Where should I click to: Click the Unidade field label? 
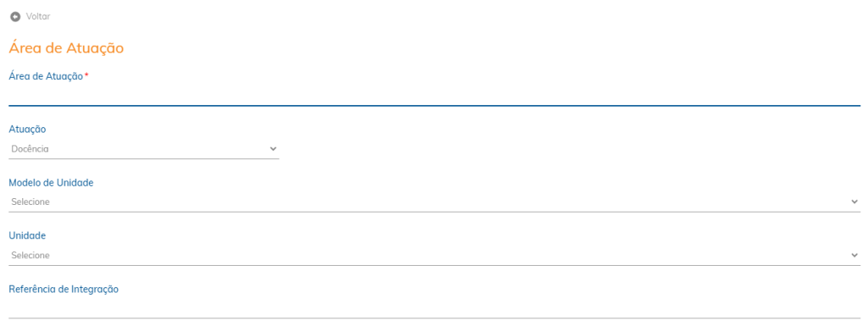[x=27, y=235]
